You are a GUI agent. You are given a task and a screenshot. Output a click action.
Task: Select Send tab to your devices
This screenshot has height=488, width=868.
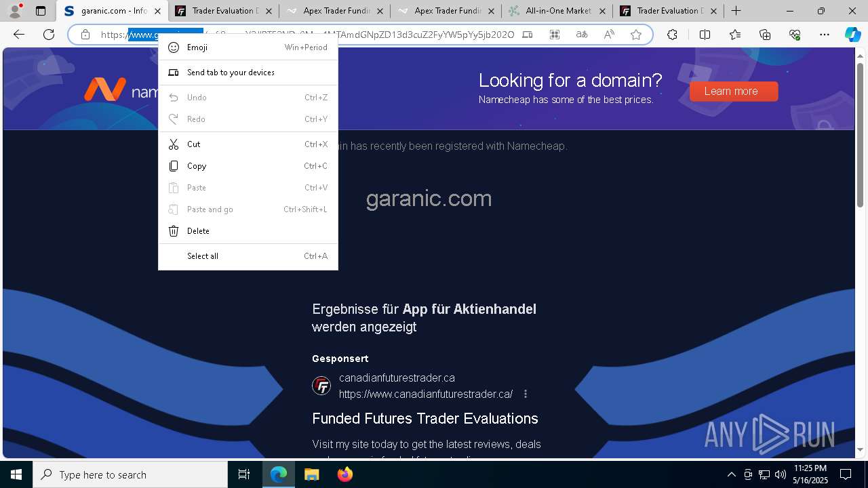[x=248, y=73]
